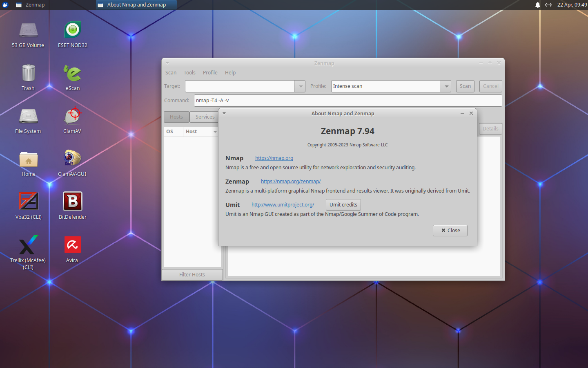Open the Help menu in Zenmap
The height and width of the screenshot is (368, 588).
coord(230,73)
